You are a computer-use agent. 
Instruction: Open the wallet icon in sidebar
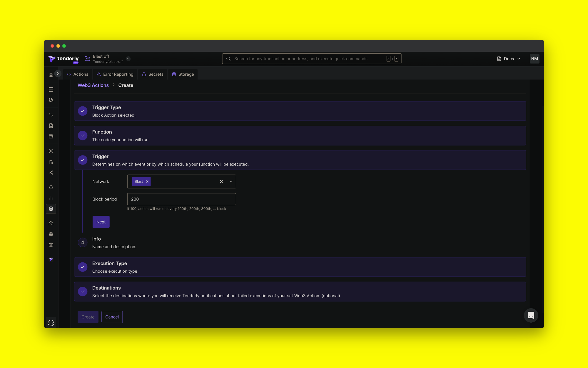point(51,136)
